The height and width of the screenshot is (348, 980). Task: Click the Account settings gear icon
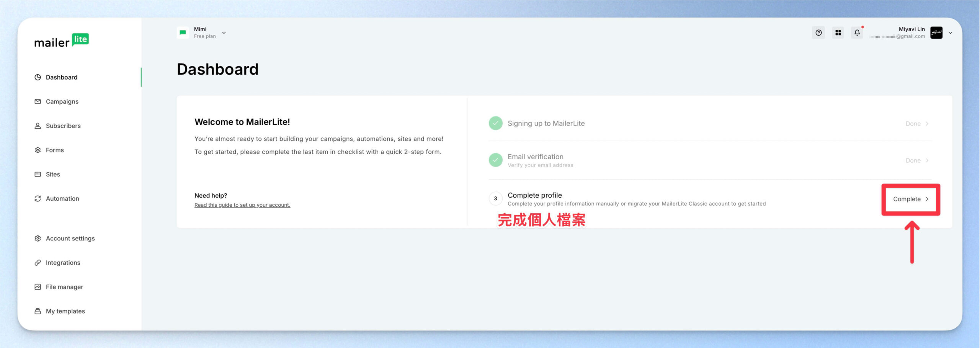[x=38, y=239]
